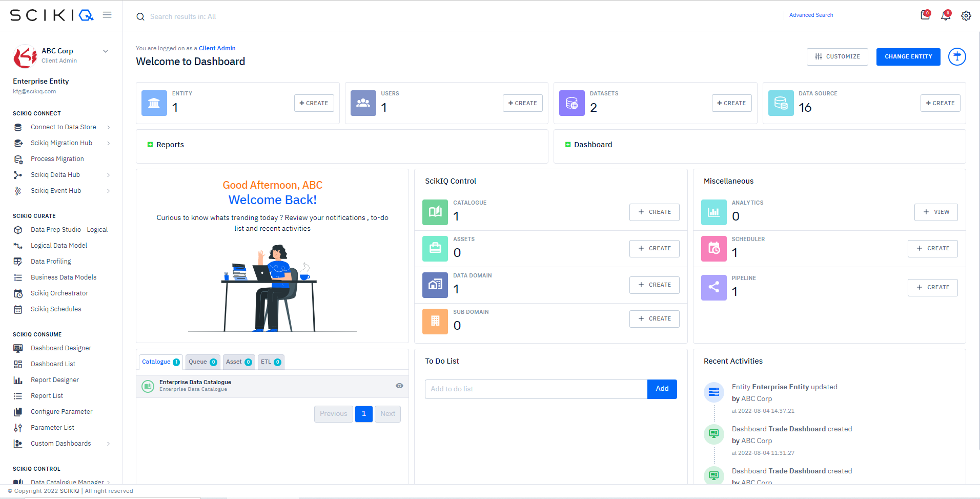Open the ABC Corp account dropdown
The height and width of the screenshot is (499, 980).
106,51
